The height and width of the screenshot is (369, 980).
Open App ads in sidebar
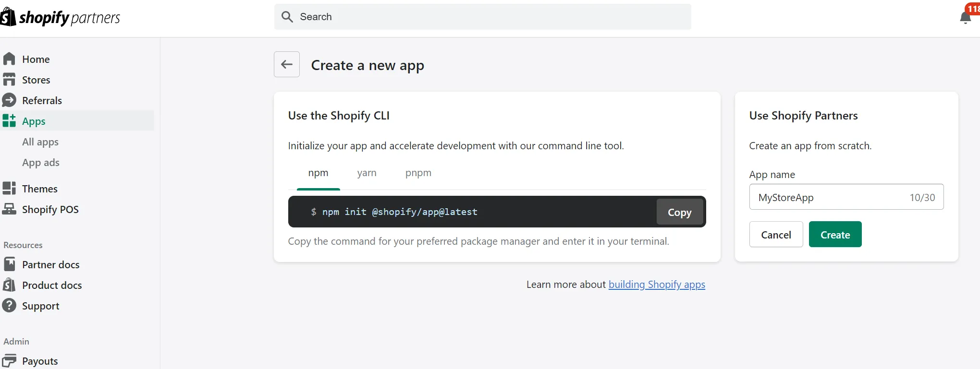pyautogui.click(x=41, y=163)
